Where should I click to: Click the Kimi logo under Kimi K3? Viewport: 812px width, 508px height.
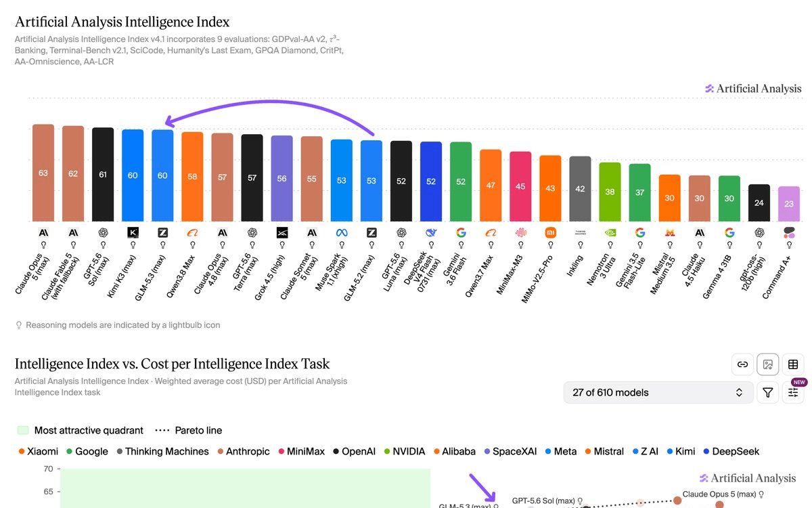coord(133,232)
